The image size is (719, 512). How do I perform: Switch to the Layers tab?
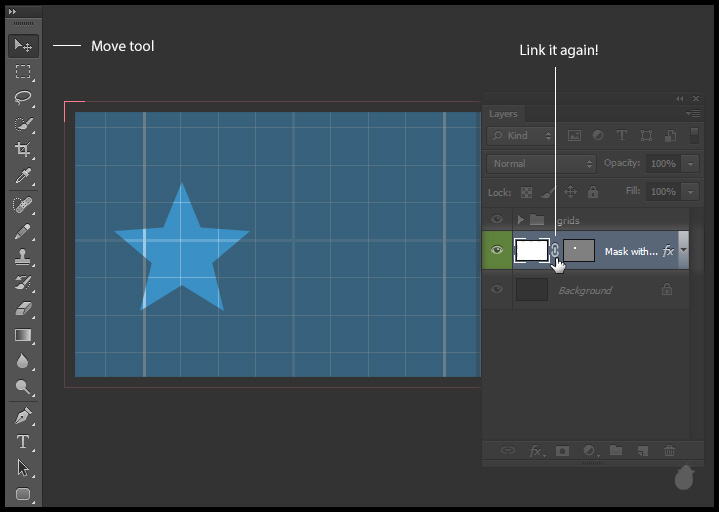click(x=504, y=114)
